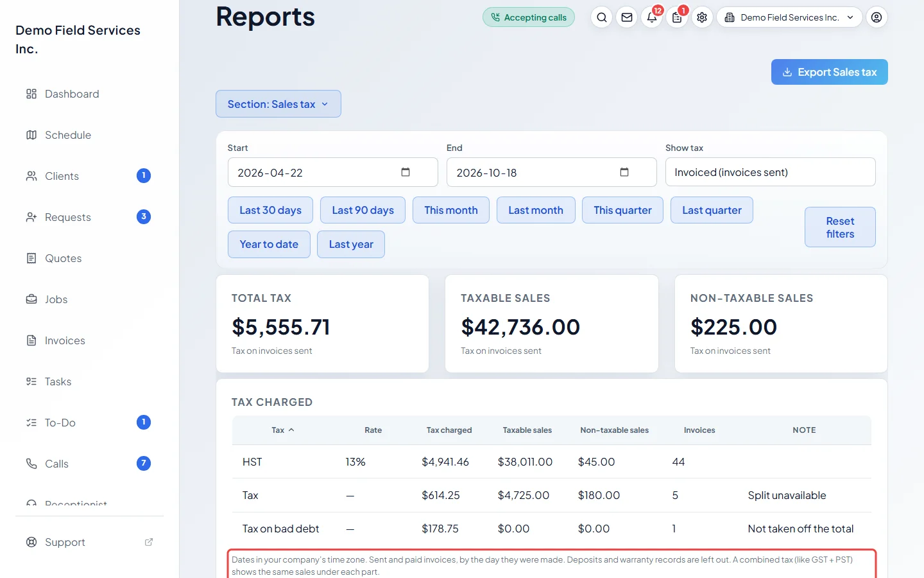
Task: Click the Jobs briefcase icon
Action: pyautogui.click(x=31, y=299)
